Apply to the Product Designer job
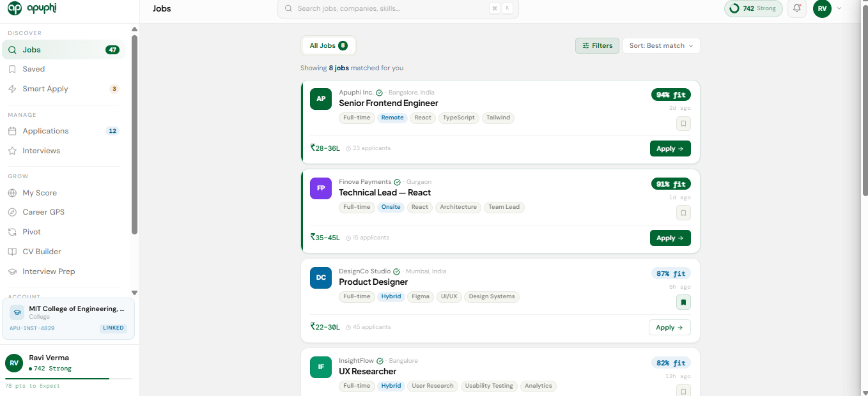This screenshot has height=396, width=868. pyautogui.click(x=670, y=327)
